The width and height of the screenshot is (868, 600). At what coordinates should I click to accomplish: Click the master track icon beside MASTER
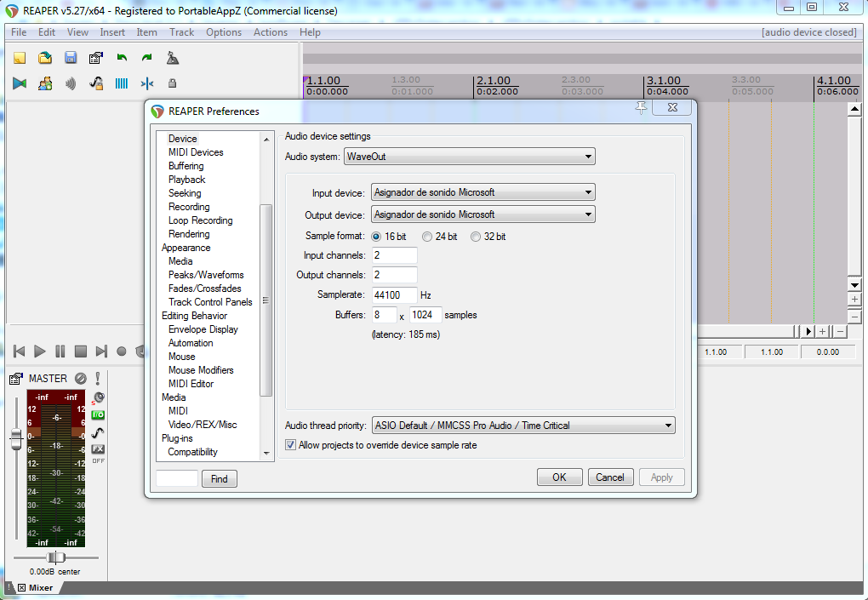coord(16,379)
